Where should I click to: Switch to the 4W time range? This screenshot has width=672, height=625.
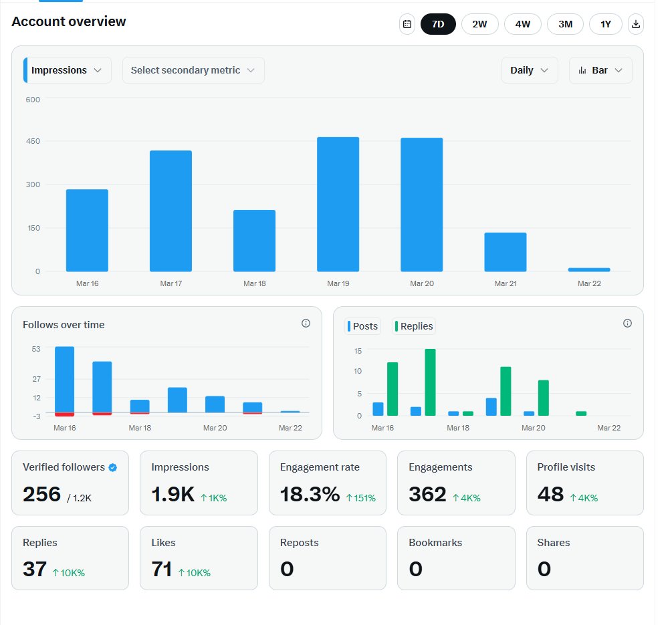pos(522,24)
